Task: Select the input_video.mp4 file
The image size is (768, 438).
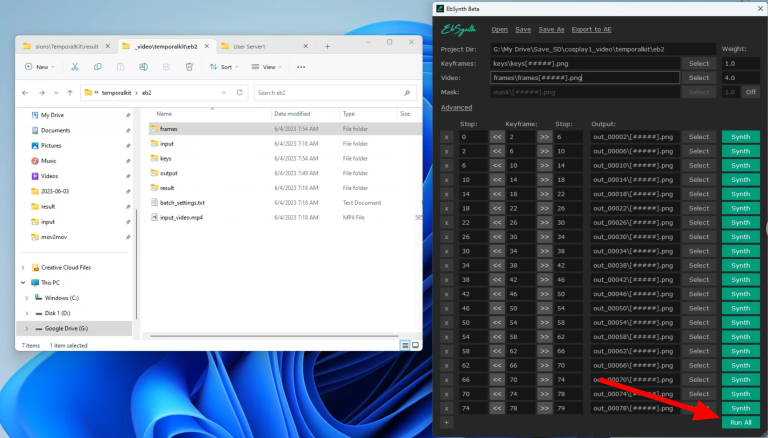Action: [181, 217]
